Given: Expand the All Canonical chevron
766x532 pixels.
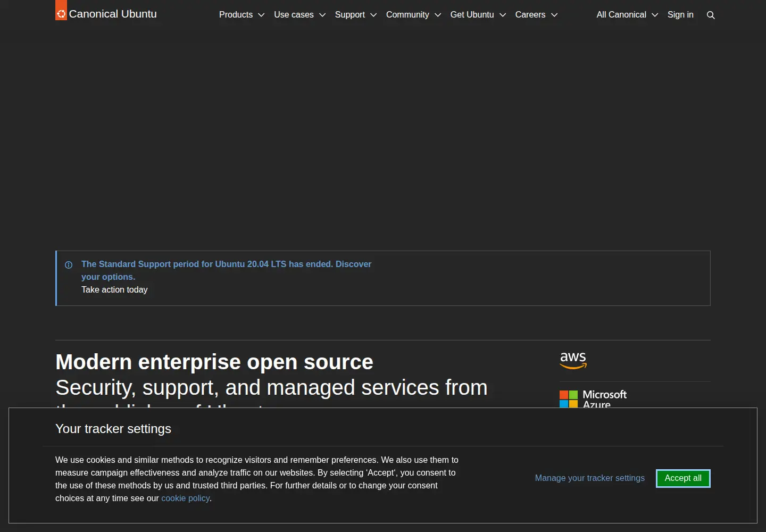Looking at the screenshot, I should pyautogui.click(x=655, y=15).
